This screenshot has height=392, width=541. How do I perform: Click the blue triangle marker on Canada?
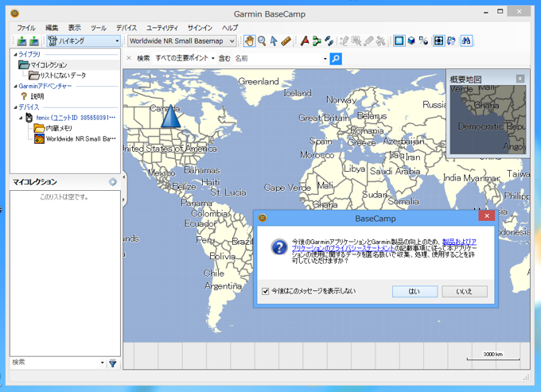click(x=171, y=116)
